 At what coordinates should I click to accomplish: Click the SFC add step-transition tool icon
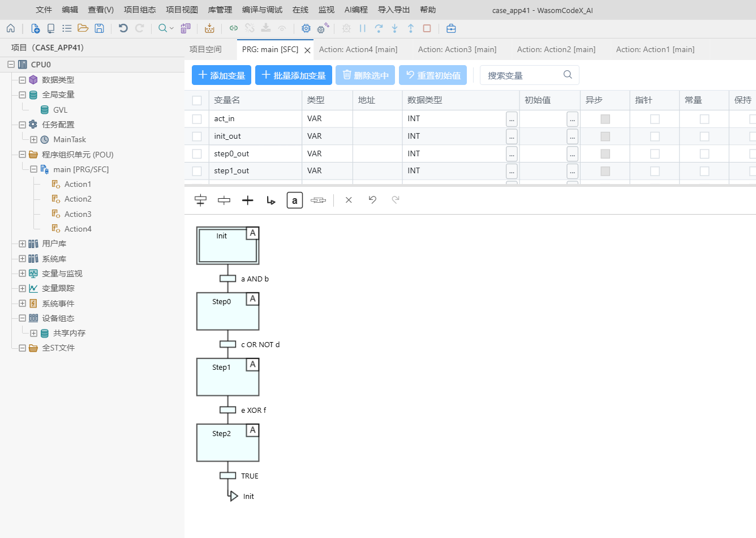click(x=200, y=200)
